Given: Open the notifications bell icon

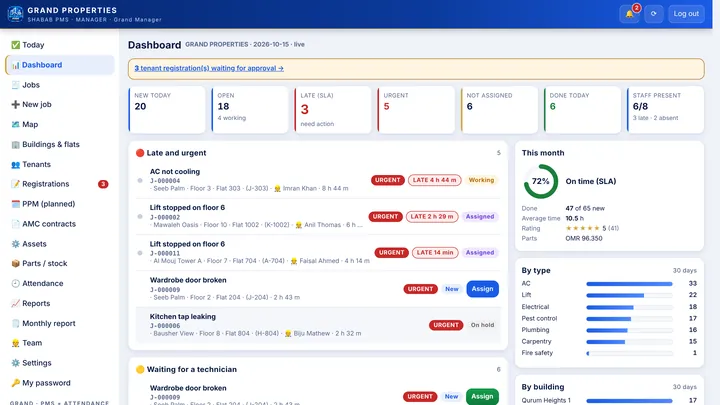Looking at the screenshot, I should pyautogui.click(x=629, y=14).
